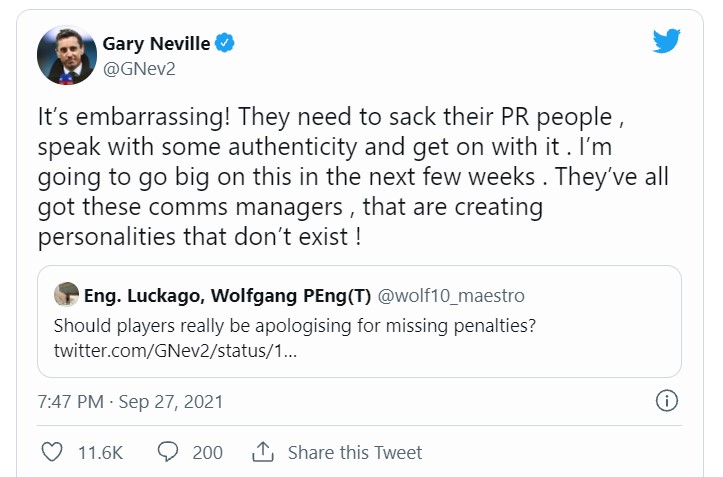Click the 11.6K likes count

[100, 453]
